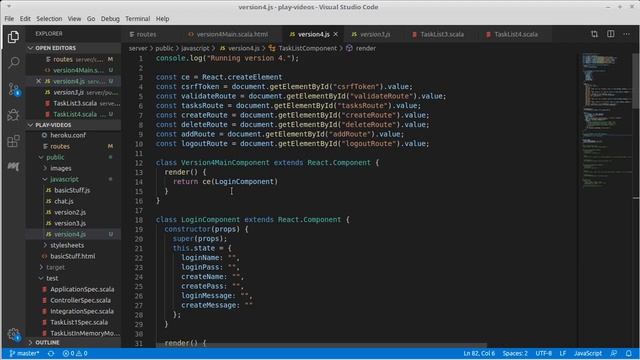Open the errors and warnings status indicator

click(x=75, y=353)
